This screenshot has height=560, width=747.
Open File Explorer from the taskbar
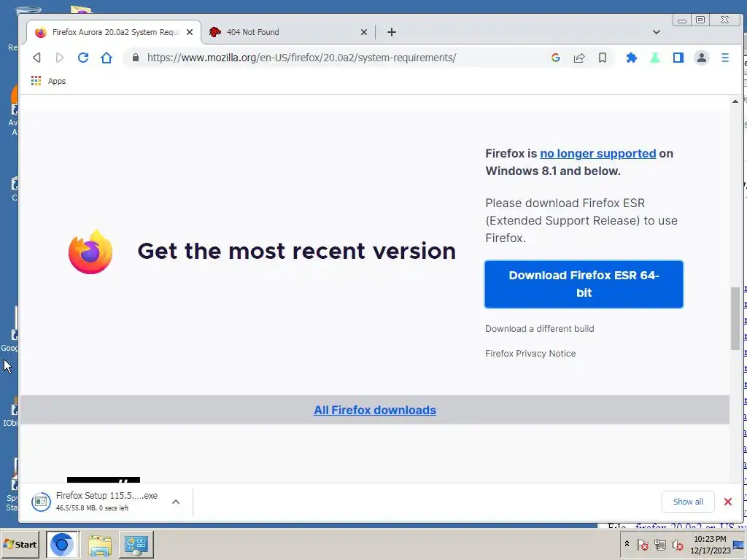pyautogui.click(x=99, y=544)
